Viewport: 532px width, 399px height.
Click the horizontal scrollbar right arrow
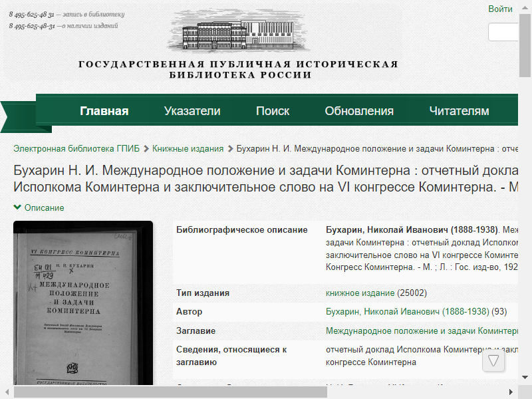click(511, 392)
